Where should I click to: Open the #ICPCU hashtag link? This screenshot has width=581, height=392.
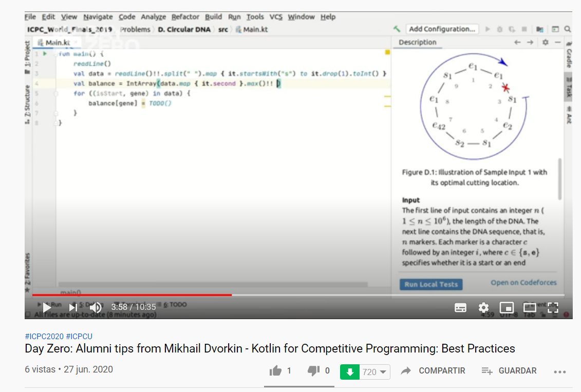point(79,336)
